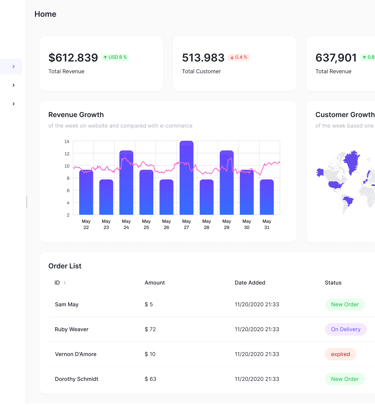Click the $ 72 amount cell
Screen dimensions: 375x405
coord(150,329)
